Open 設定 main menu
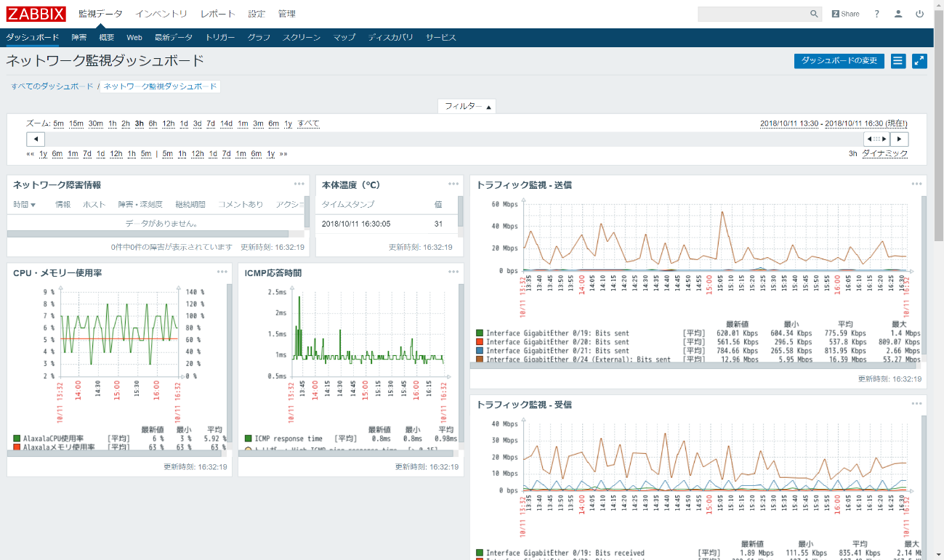 [x=257, y=14]
